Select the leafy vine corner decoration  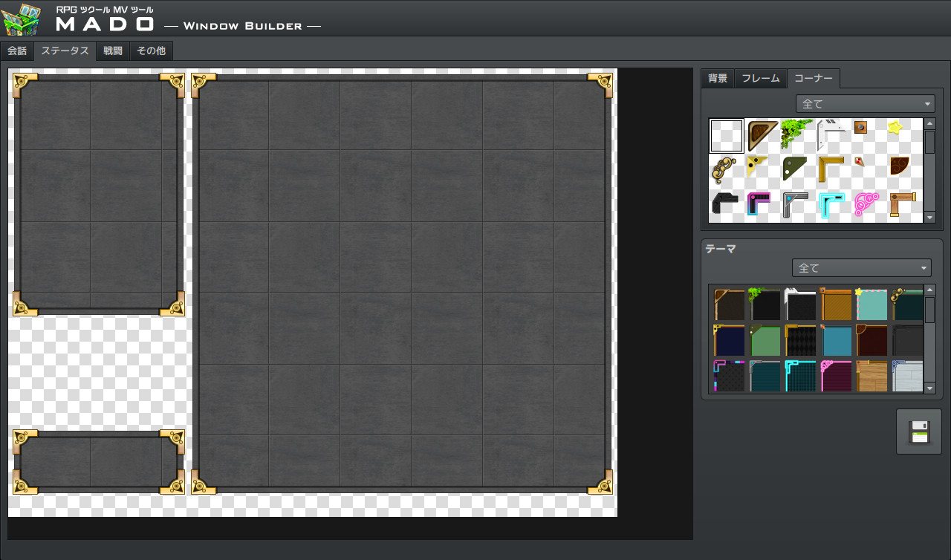[795, 134]
